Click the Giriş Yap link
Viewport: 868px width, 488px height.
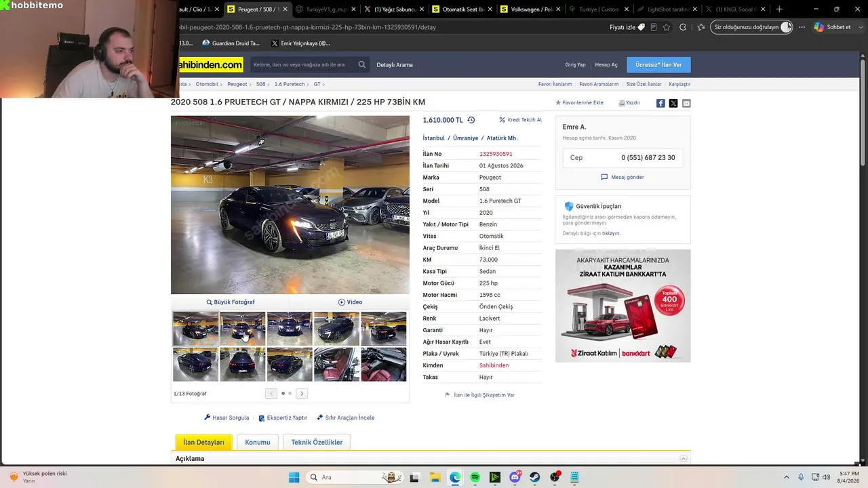click(575, 65)
